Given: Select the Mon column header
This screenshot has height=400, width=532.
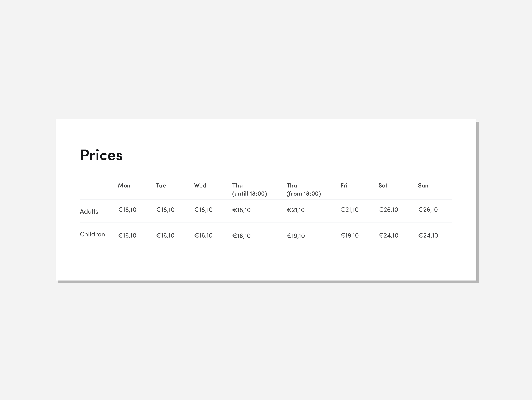Looking at the screenshot, I should click(124, 185).
